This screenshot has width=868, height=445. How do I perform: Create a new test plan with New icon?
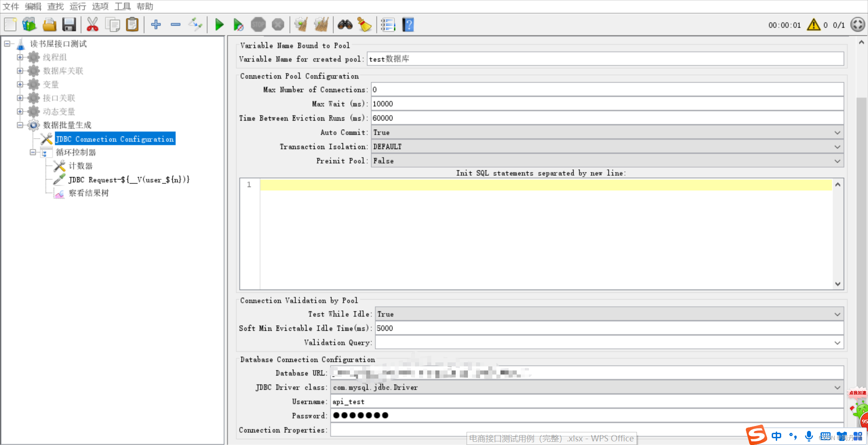pos(10,24)
